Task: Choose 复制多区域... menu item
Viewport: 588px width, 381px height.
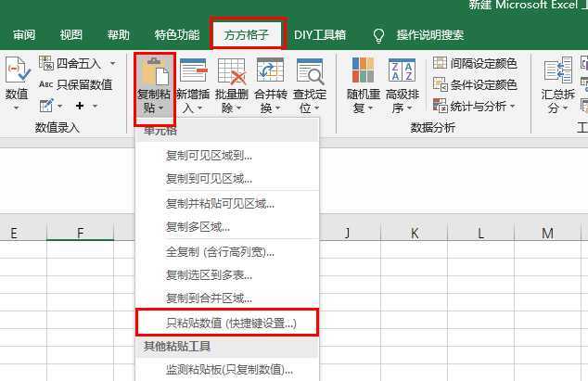Action: coord(227,227)
